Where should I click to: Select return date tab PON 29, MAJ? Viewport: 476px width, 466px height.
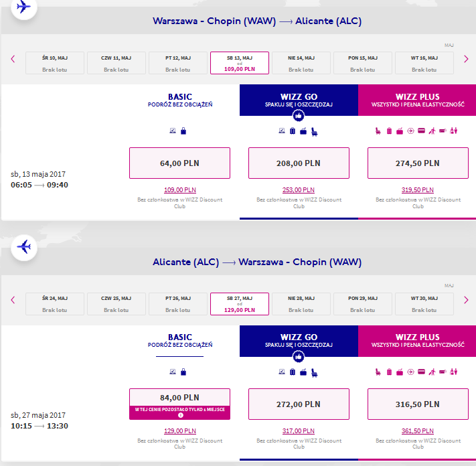pyautogui.click(x=362, y=304)
